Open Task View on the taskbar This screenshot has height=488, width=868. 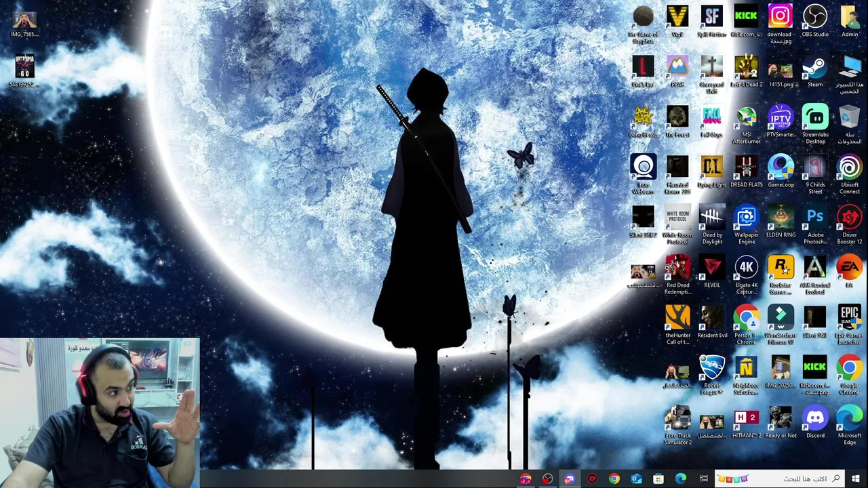704,479
